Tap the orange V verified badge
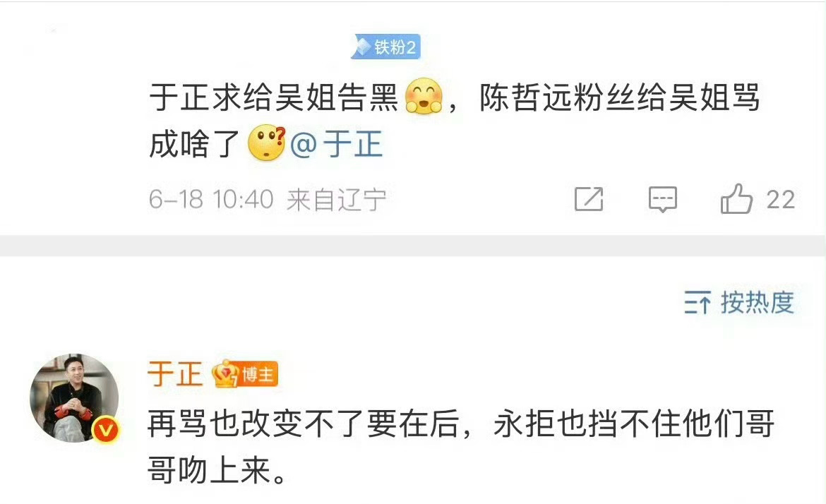This screenshot has width=826, height=504. pyautogui.click(x=105, y=431)
